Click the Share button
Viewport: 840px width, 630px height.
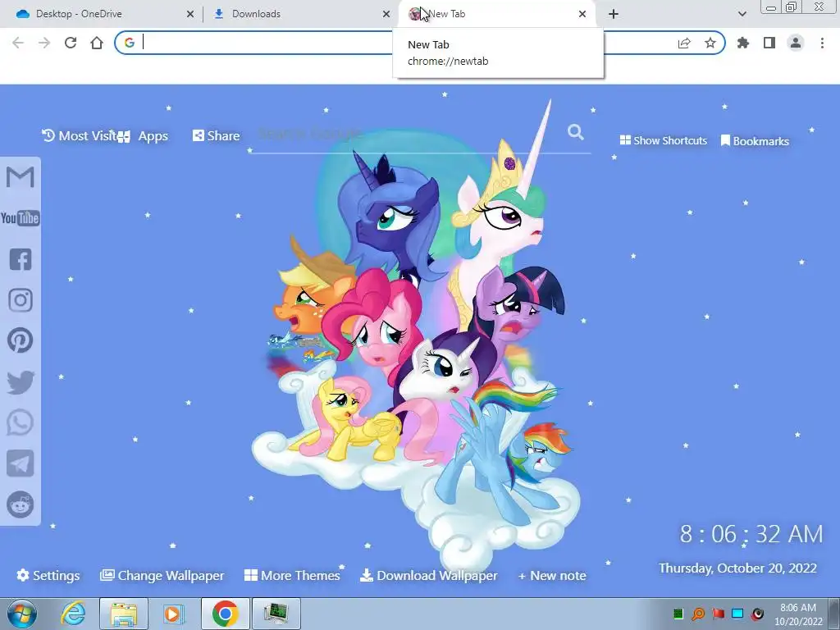[x=217, y=136]
